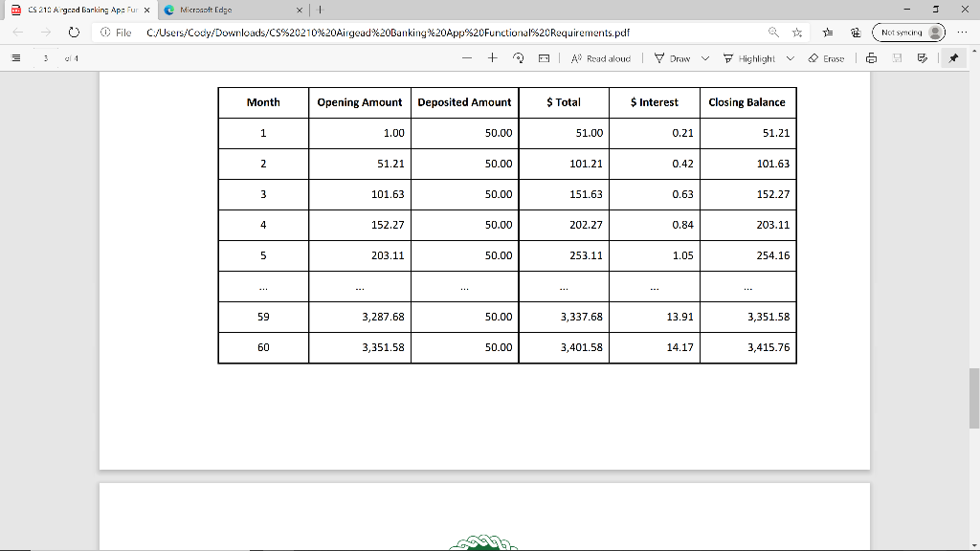Screen dimensions: 980x551
Task: Rotate the PDF page
Action: [x=518, y=57]
